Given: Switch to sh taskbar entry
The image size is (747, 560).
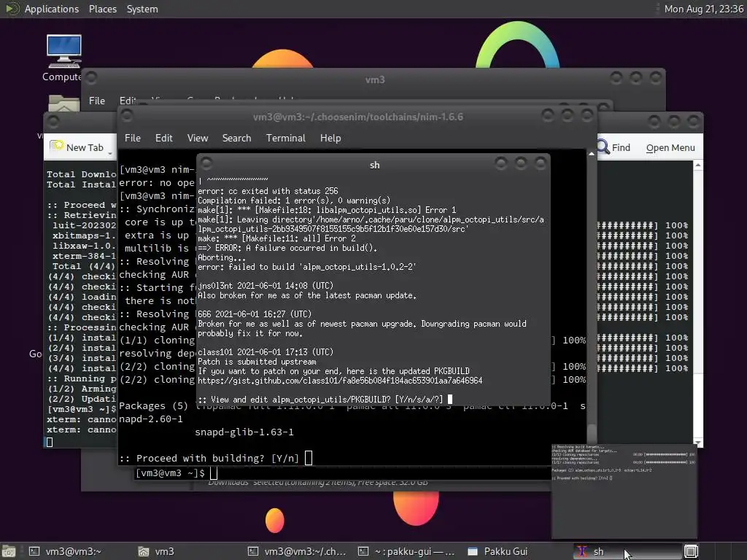Looking at the screenshot, I should tap(627, 551).
